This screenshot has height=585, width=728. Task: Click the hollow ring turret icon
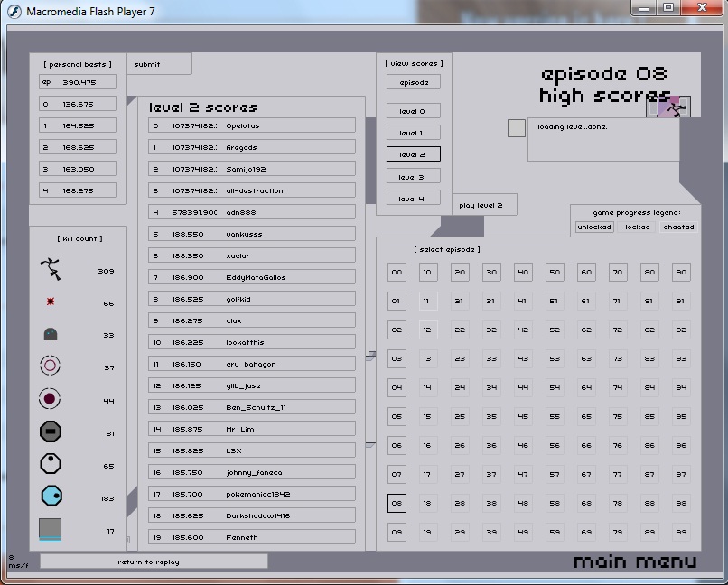(x=51, y=366)
